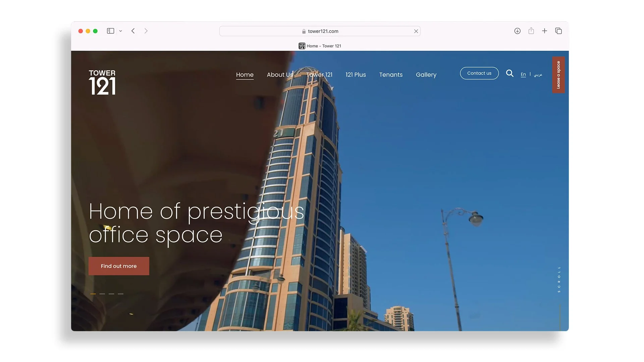644x362 pixels.
Task: Click the back navigation arrow
Action: pyautogui.click(x=133, y=31)
